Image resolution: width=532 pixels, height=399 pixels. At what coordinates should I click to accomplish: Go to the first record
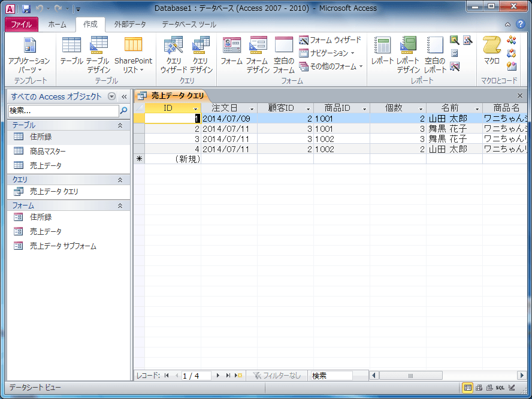167,376
